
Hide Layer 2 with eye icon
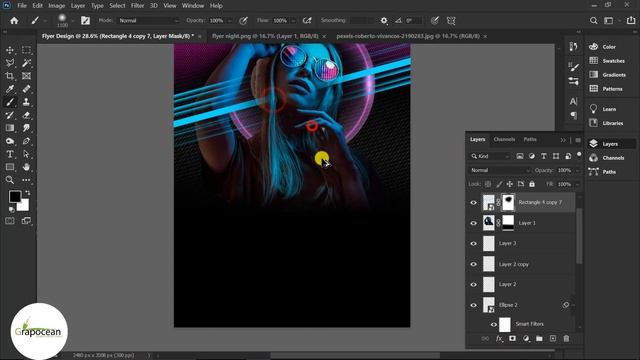(x=473, y=284)
